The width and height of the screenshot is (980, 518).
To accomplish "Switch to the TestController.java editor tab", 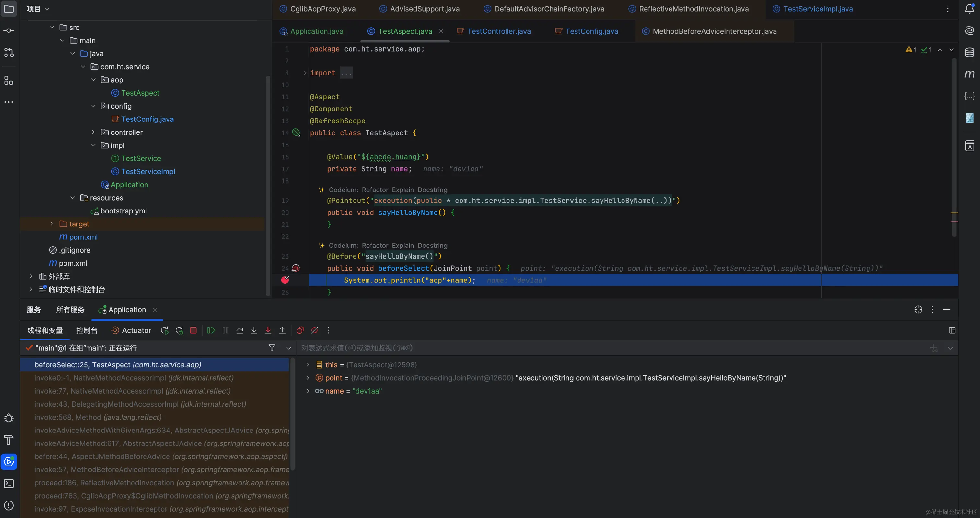I will (x=498, y=31).
